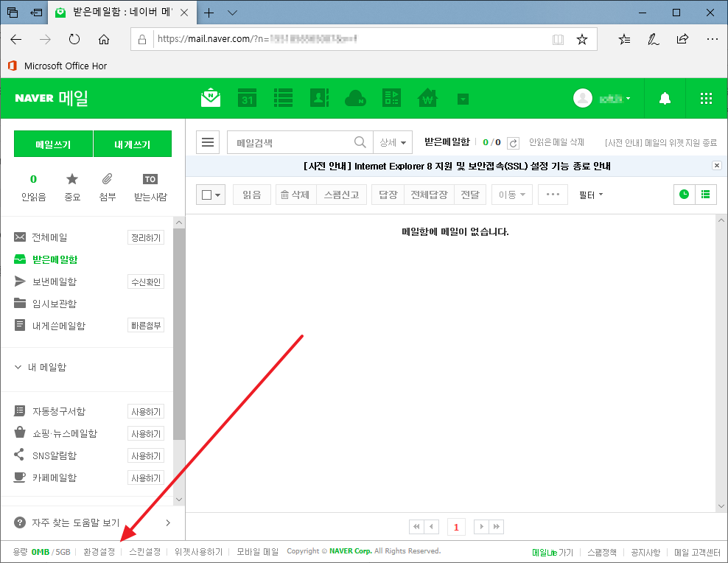Switch to time-based view clock icon
728x563 pixels.
click(684, 195)
